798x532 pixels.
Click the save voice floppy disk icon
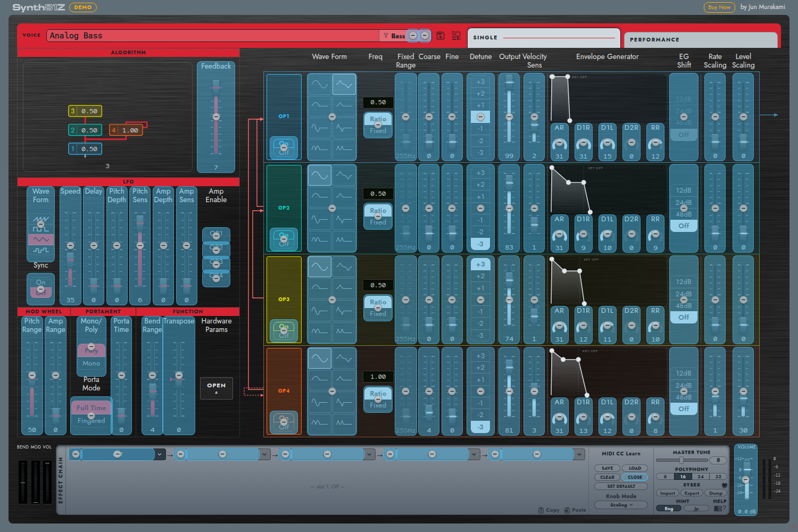click(440, 36)
